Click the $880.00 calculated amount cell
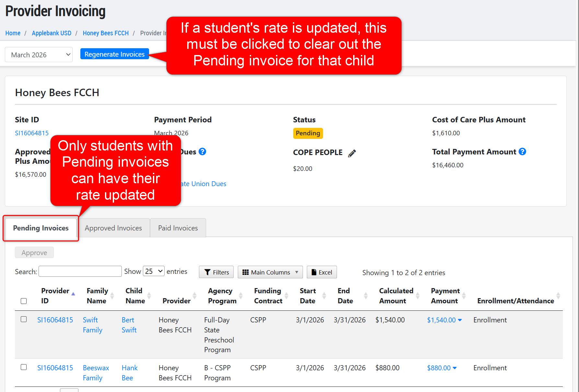 click(x=388, y=368)
